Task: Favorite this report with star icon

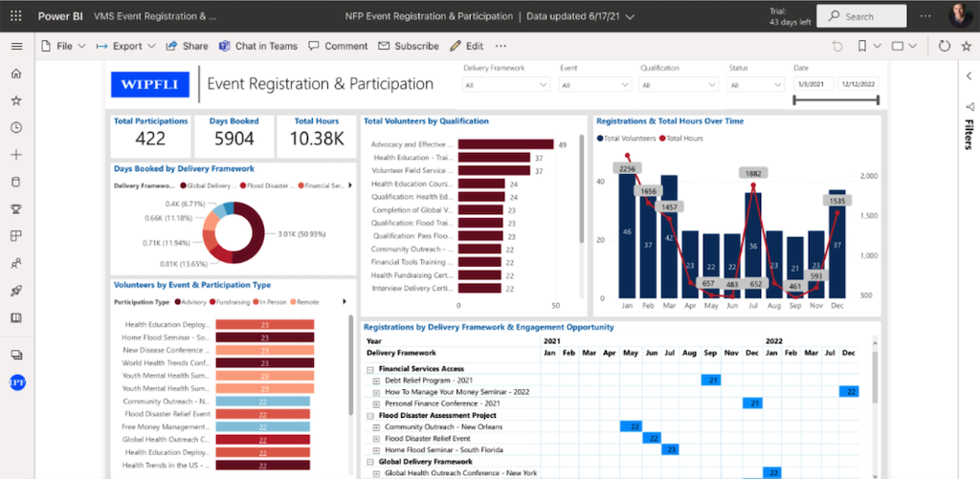Action: point(967,46)
